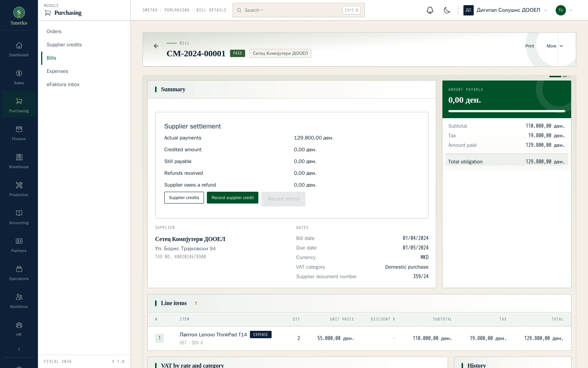Viewport: 588px width, 368px height.
Task: Collapse the sidebar with the chevron
Action: (19, 349)
